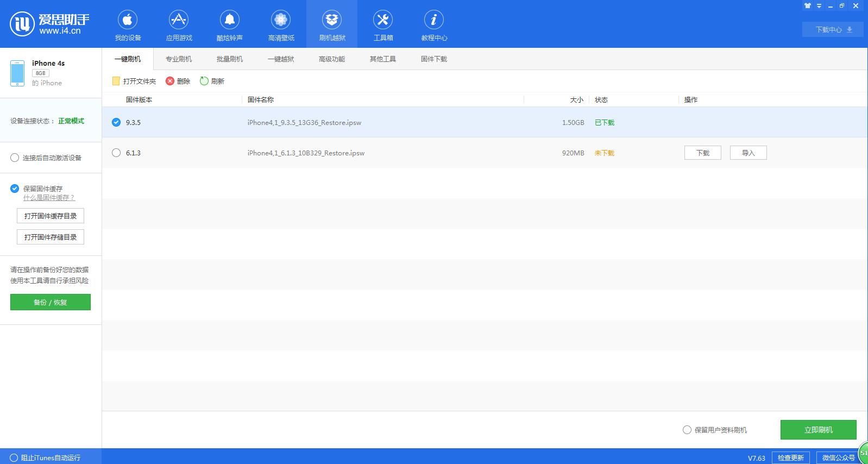Click the 打开文件夹 open folder icon
Screen dimensions: 868x464
pos(116,81)
